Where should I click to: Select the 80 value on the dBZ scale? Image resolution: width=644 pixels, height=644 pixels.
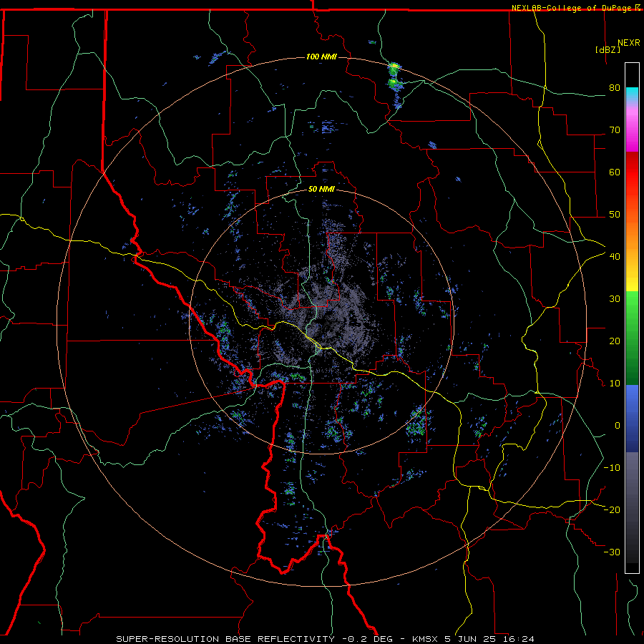[x=615, y=88]
